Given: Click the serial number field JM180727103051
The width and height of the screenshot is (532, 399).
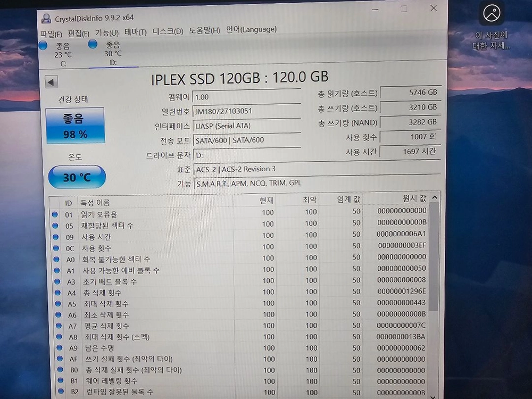Looking at the screenshot, I should coord(246,111).
